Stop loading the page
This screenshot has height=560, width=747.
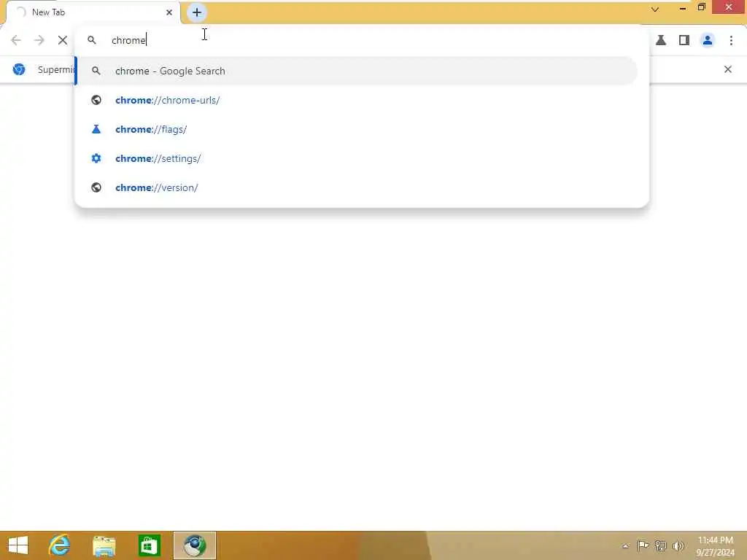(x=63, y=40)
